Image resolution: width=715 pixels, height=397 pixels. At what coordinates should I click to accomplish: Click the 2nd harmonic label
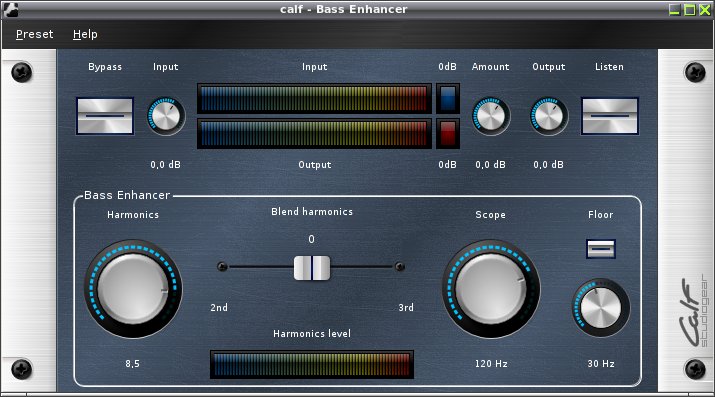219,308
